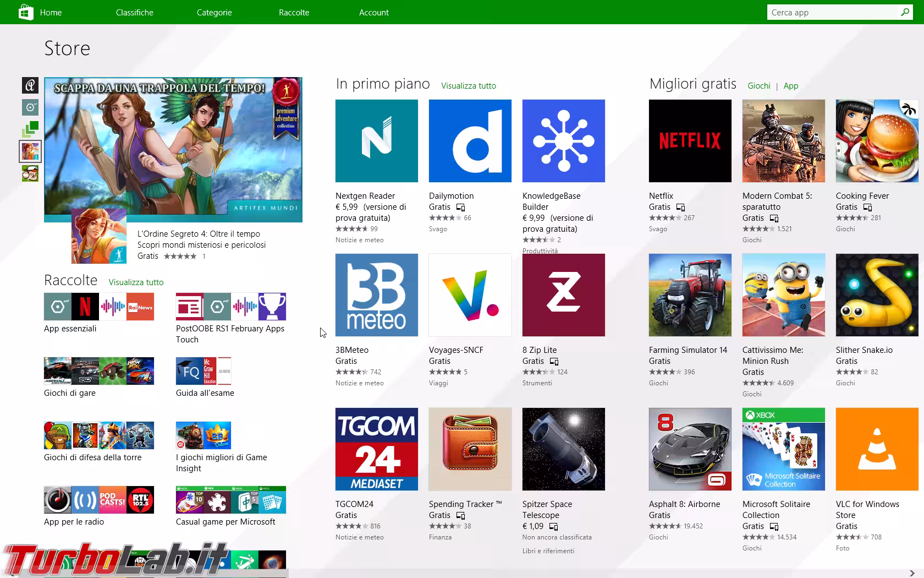This screenshot has width=924, height=578.
Task: Open the App essenziali collection
Action: click(99, 307)
